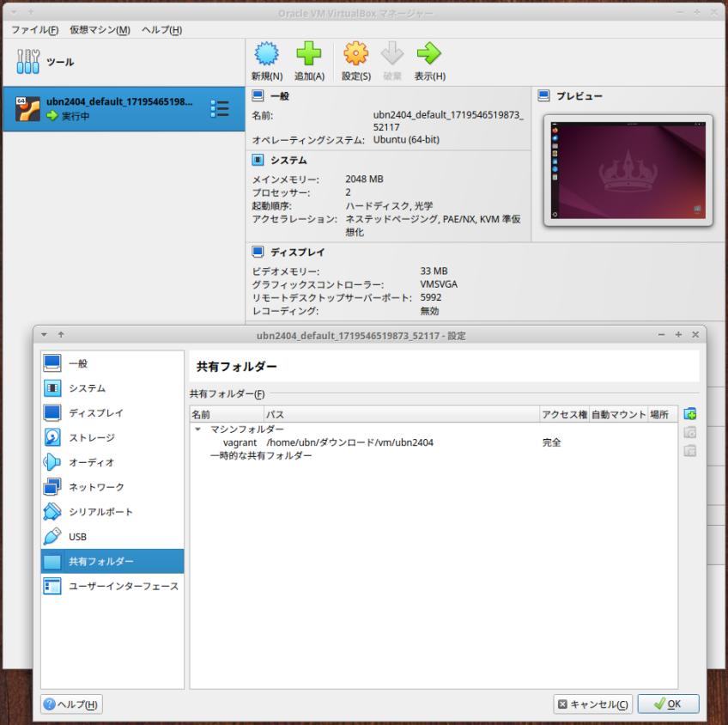The height and width of the screenshot is (725, 728).
Task: Click the Add (追加) green plus icon
Action: point(309,54)
